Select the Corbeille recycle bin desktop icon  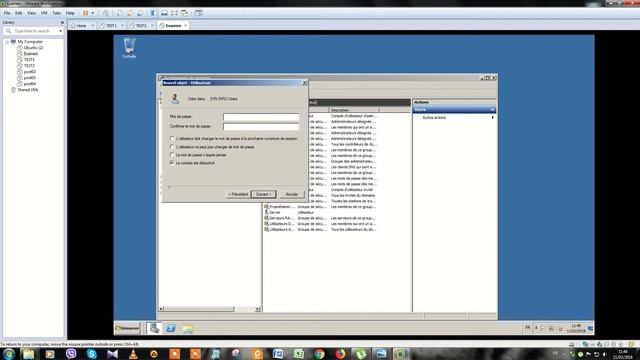(129, 48)
